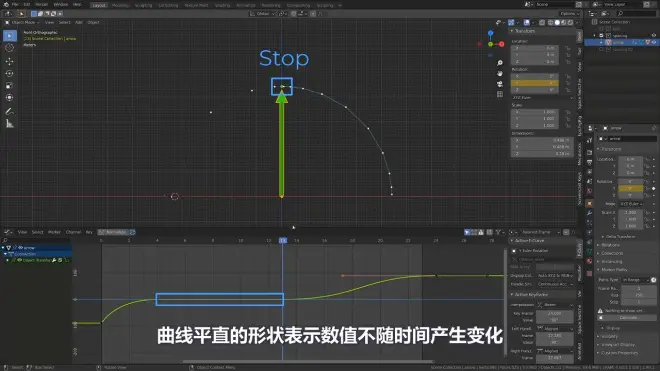660x371 pixels.
Task: Toggle viewport gizmo display button
Action: point(511,22)
